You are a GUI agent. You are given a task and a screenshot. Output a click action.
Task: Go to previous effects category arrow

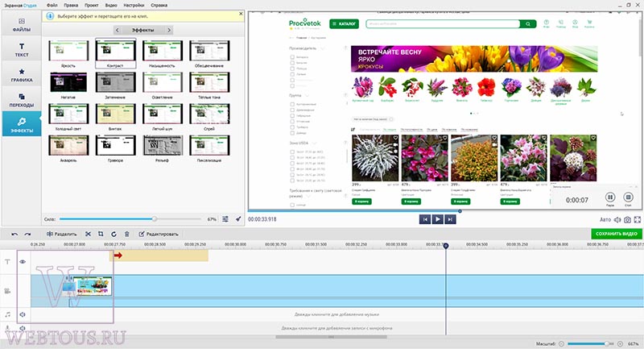(117, 30)
